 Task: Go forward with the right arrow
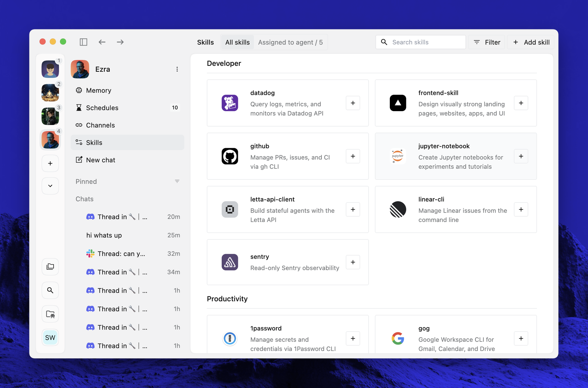(120, 42)
